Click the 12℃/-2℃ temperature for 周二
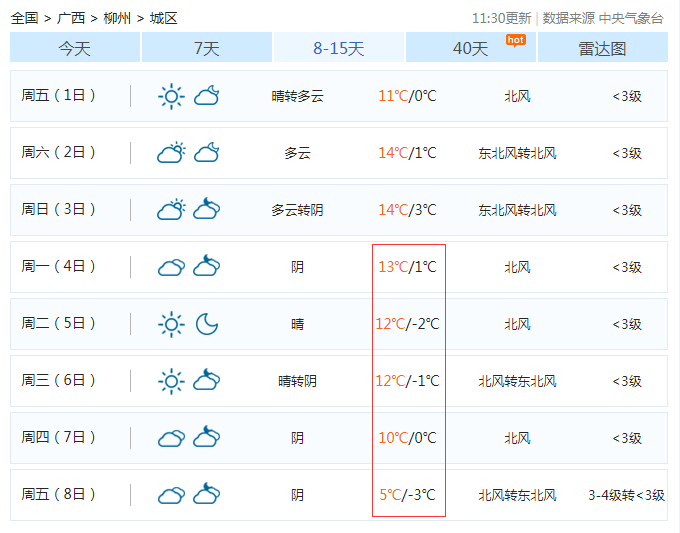Image resolution: width=680 pixels, height=533 pixels. pyautogui.click(x=407, y=324)
